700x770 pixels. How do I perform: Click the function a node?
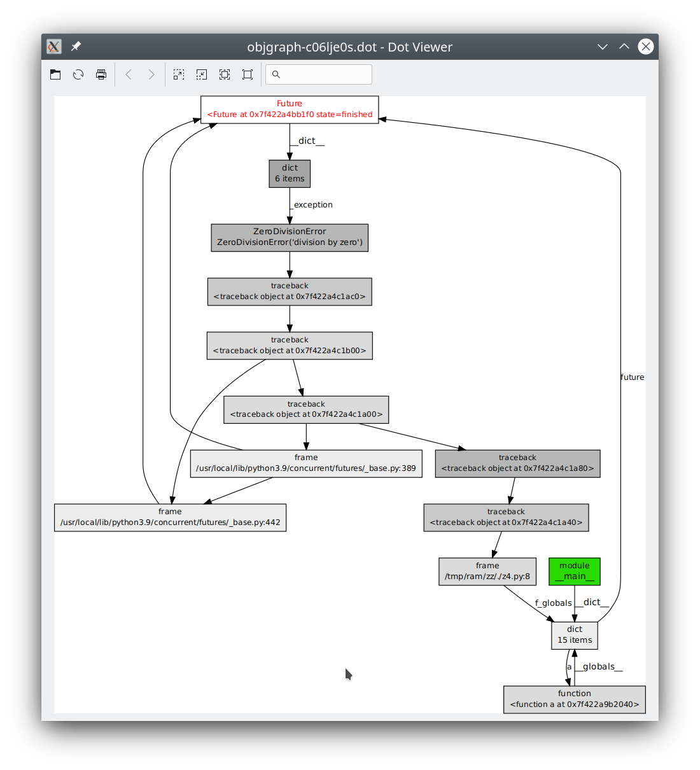[574, 699]
